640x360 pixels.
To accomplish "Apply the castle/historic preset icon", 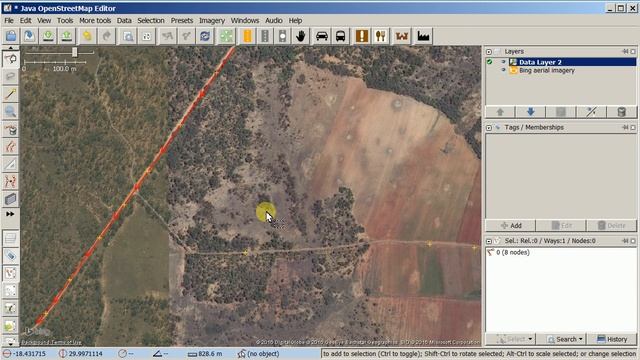I will (x=402, y=36).
